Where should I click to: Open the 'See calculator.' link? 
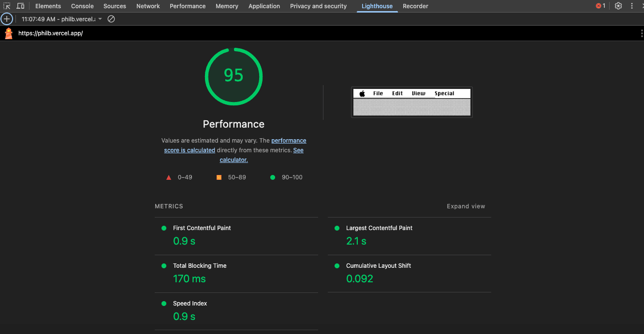coord(262,155)
